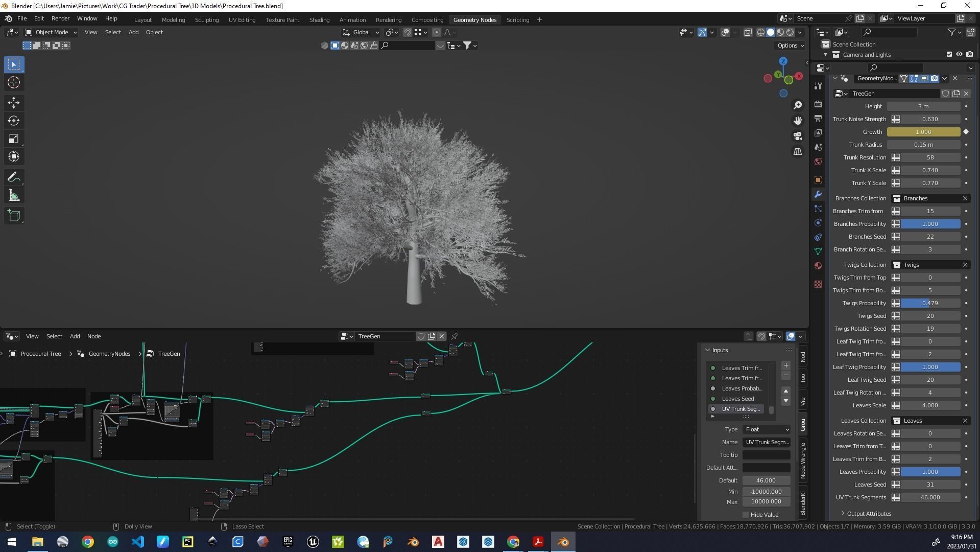Open the GeometryNodes modifier options dropdown
The width and height of the screenshot is (980, 552).
(944, 78)
